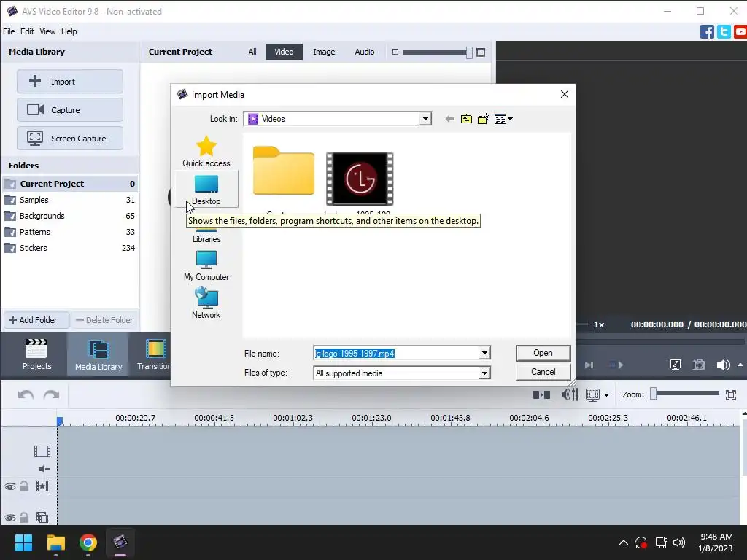Open the audio mixer icon above timeline
The width and height of the screenshot is (747, 560).
570,394
